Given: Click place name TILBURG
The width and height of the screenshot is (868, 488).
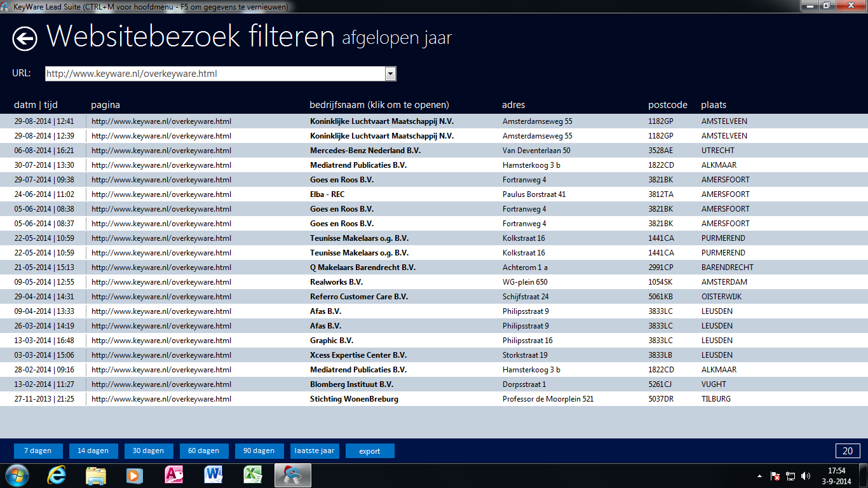Looking at the screenshot, I should click(x=716, y=399).
